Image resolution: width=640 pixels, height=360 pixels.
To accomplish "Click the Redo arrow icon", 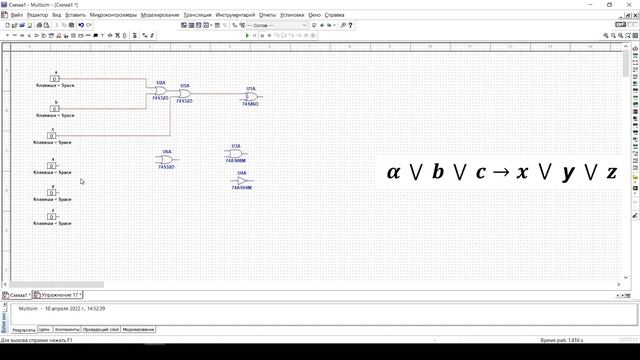I will (89, 25).
